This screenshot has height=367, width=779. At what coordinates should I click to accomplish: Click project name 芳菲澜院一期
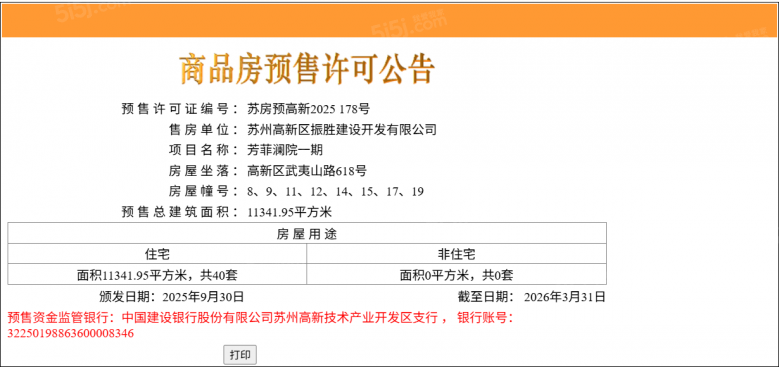coord(285,150)
